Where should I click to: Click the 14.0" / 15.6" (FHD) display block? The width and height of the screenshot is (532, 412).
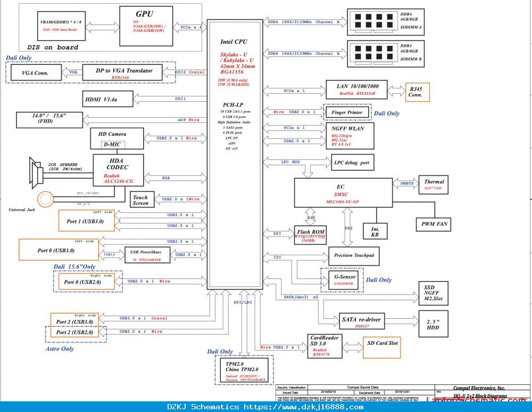pos(49,120)
